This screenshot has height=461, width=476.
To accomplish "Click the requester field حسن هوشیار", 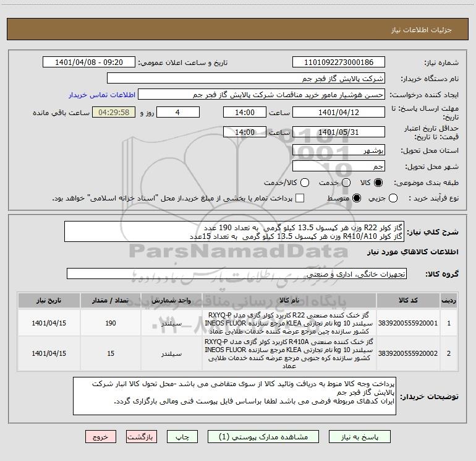I will 261,95.
